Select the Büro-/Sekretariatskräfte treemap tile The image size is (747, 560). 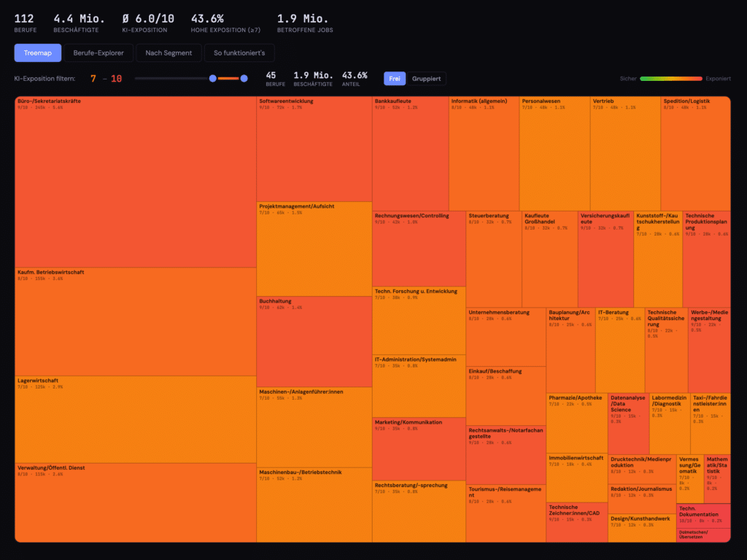tap(135, 182)
